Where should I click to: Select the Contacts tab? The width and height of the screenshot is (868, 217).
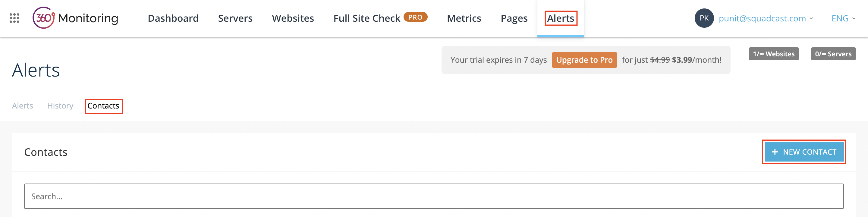103,106
